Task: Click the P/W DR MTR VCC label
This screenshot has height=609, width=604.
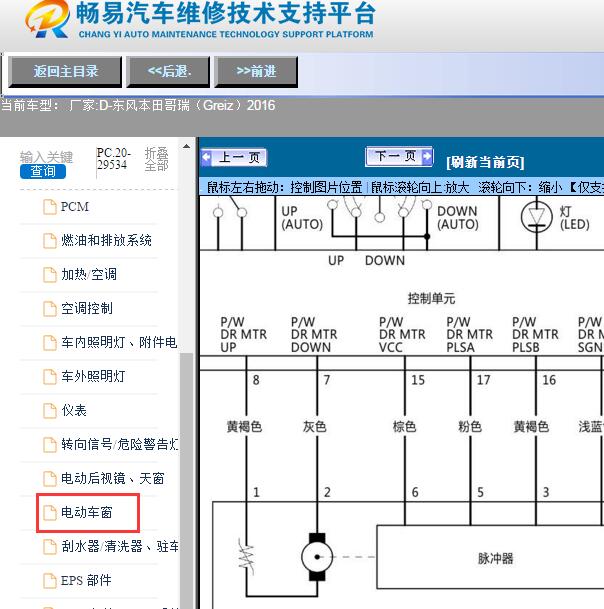Action: pyautogui.click(x=402, y=334)
